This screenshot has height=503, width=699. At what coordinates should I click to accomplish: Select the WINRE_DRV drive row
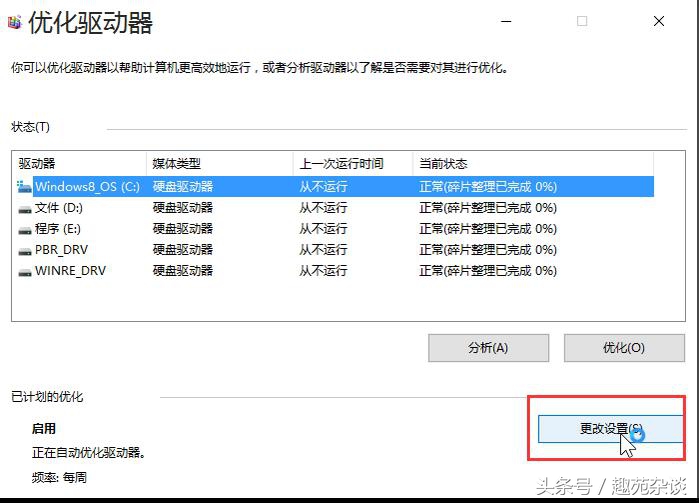tap(335, 271)
